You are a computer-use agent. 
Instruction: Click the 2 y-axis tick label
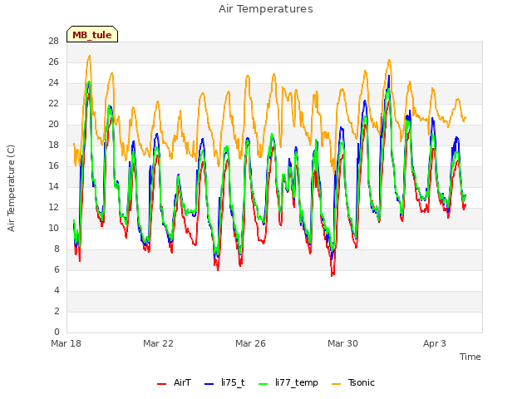click(x=57, y=311)
